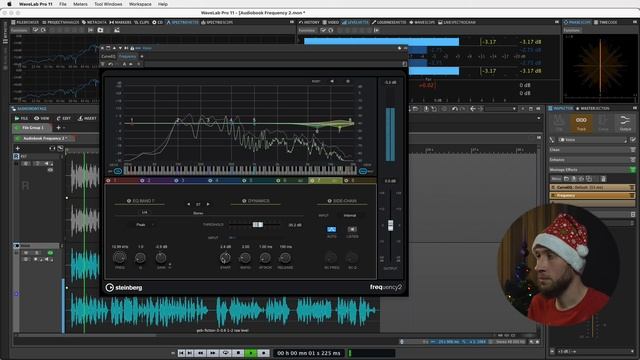Click the RATIO knob in Dynamics
This screenshot has width=640, height=360.
point(245,258)
